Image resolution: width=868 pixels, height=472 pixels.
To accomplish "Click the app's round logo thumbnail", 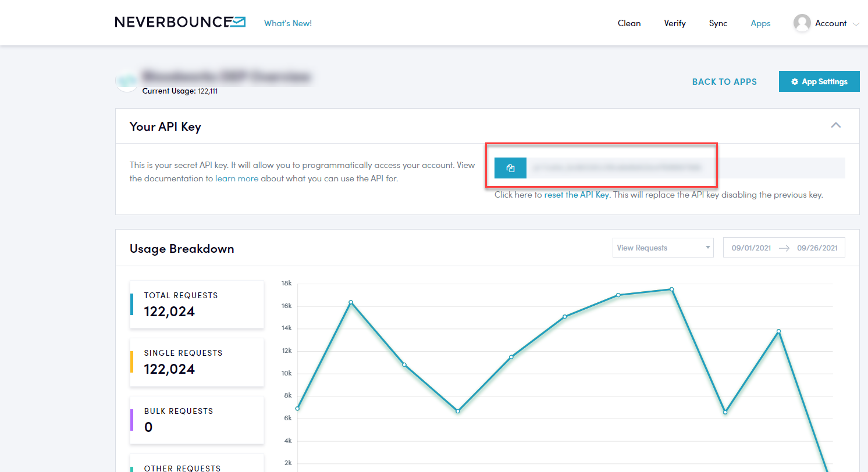I will tap(127, 81).
